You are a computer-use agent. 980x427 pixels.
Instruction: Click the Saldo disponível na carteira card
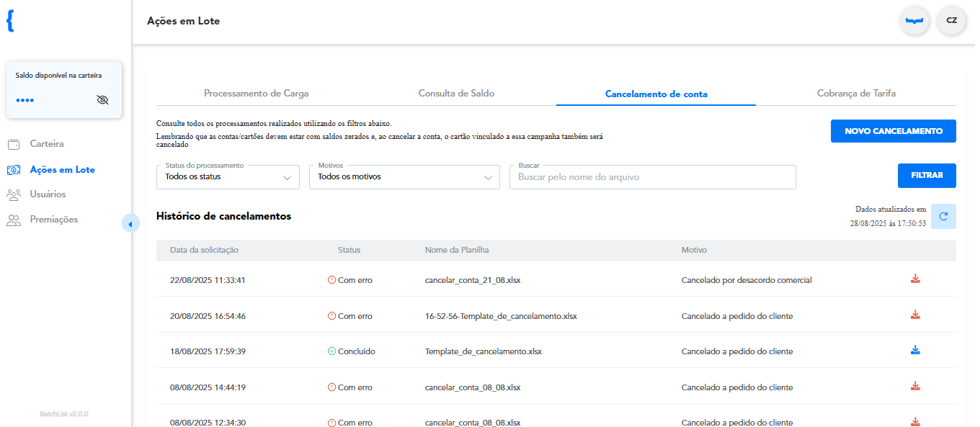(x=64, y=90)
